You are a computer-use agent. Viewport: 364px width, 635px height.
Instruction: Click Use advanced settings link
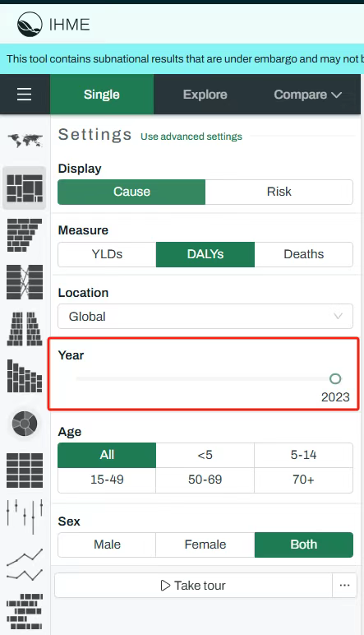[x=191, y=137]
